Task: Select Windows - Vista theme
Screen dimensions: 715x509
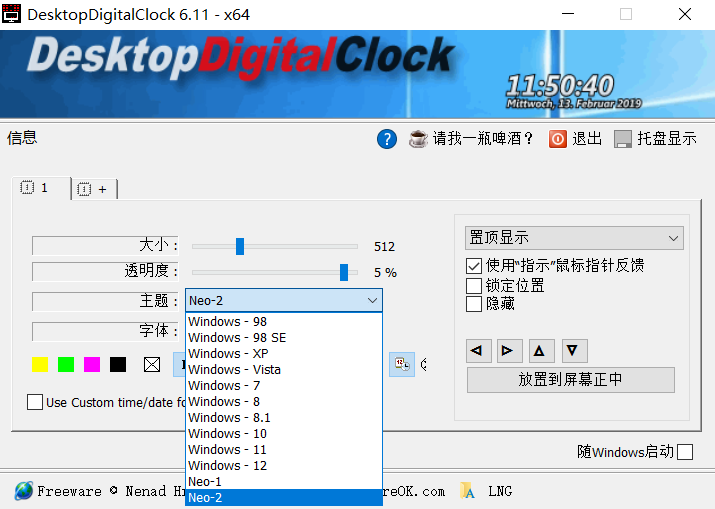Action: [x=284, y=369]
